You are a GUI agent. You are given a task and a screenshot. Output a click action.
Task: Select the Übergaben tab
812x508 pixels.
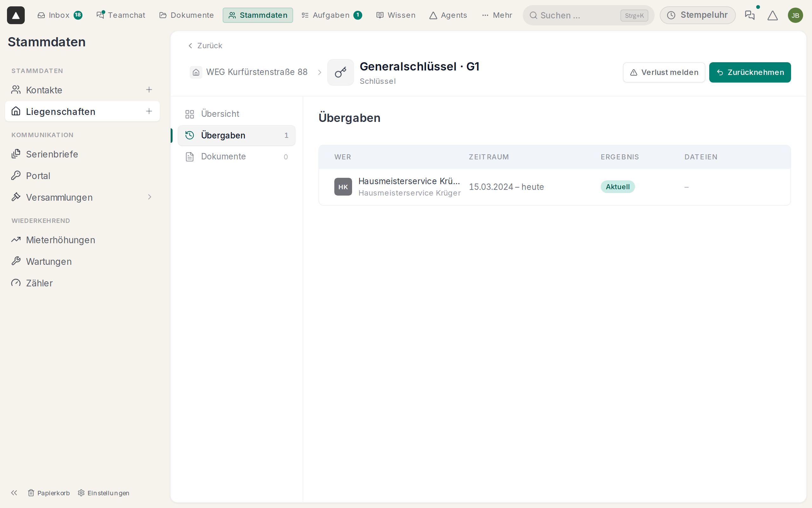pos(237,135)
